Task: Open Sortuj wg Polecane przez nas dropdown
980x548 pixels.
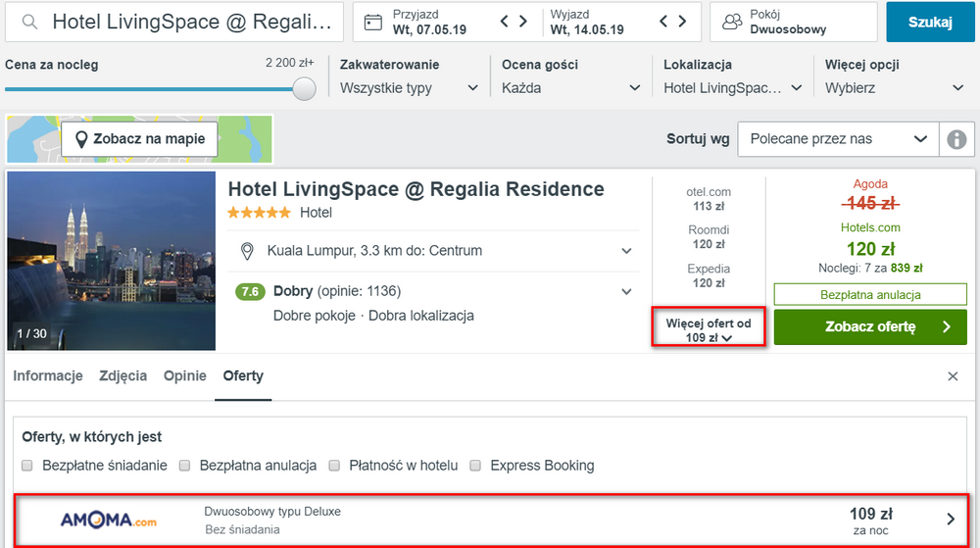Action: [x=838, y=139]
